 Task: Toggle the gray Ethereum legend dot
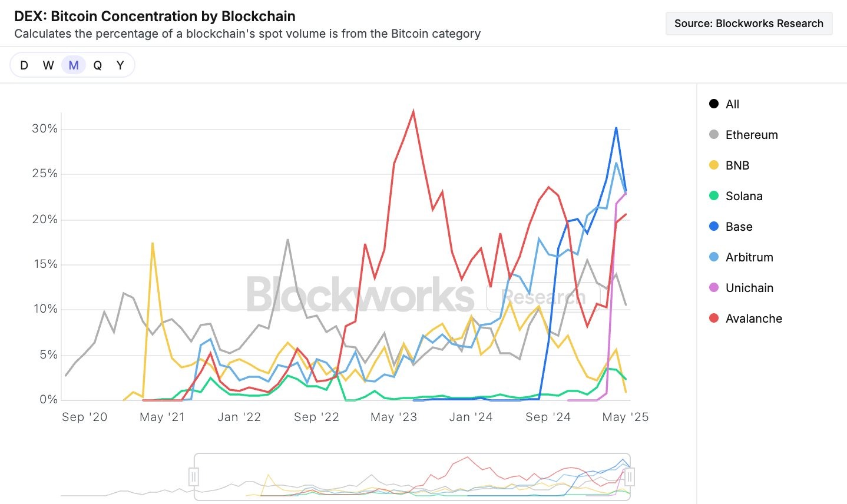click(x=714, y=135)
